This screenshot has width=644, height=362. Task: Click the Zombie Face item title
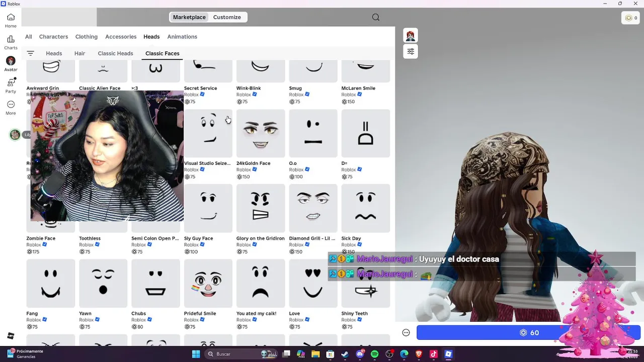41,238
